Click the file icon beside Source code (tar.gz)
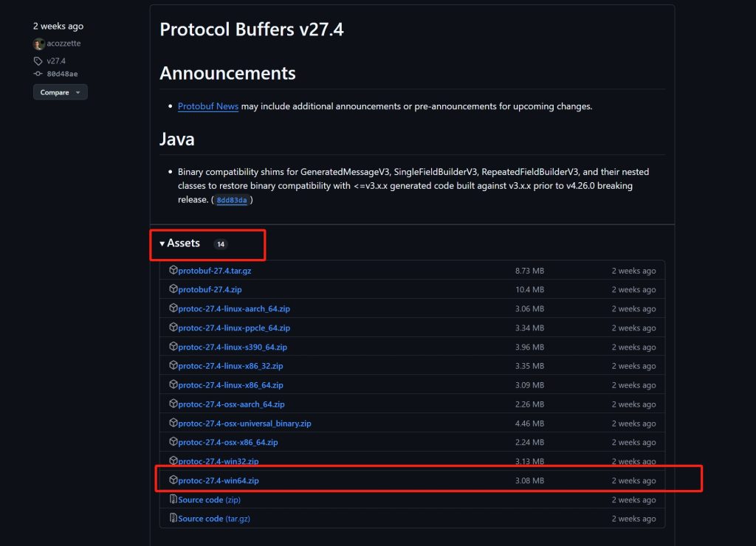 (x=174, y=518)
